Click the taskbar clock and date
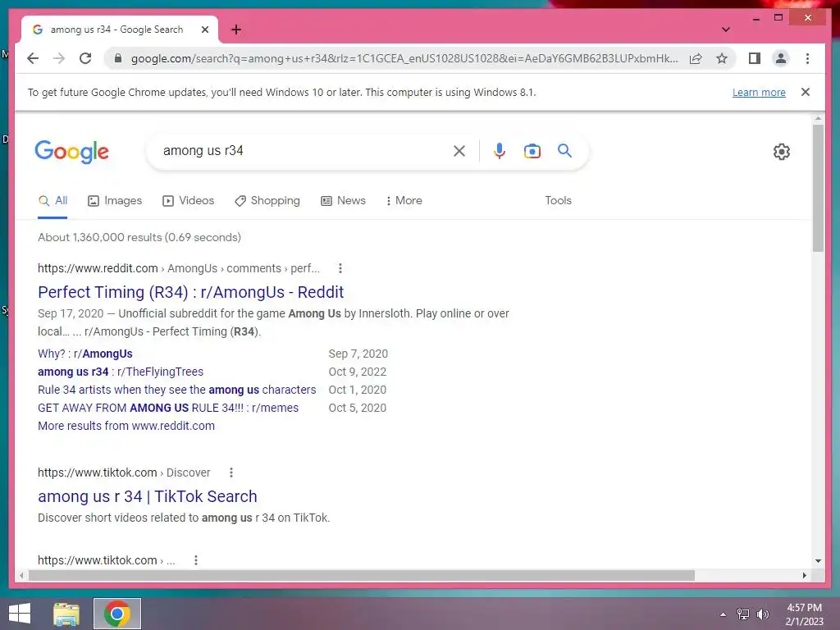This screenshot has height=630, width=840. pyautogui.click(x=804, y=614)
